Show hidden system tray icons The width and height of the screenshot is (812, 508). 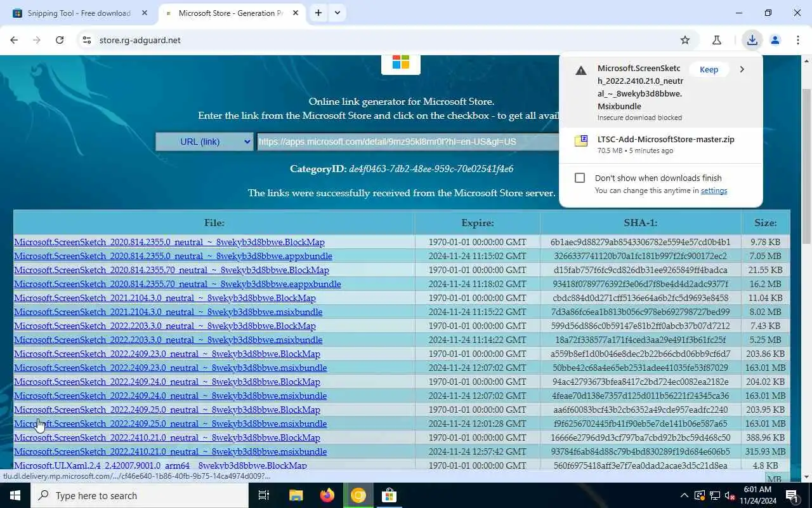pos(684,495)
